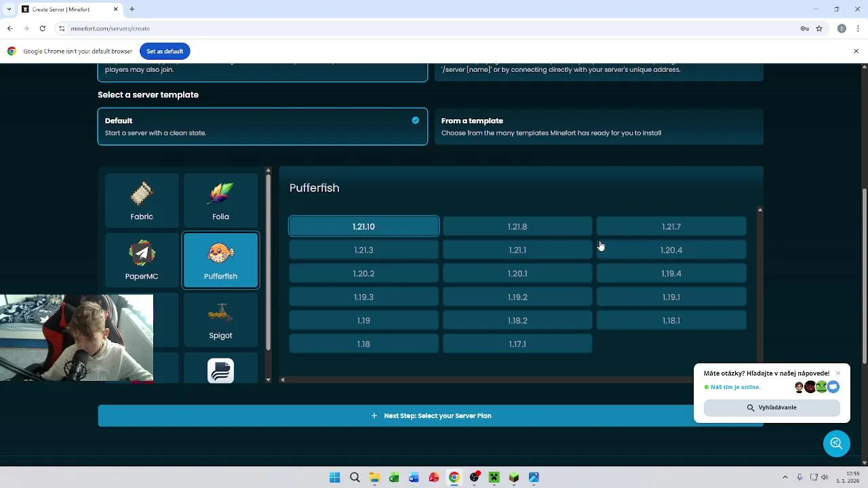Pick Pufferfish version 1.19.2
Screen dimensions: 868x488
point(517,297)
